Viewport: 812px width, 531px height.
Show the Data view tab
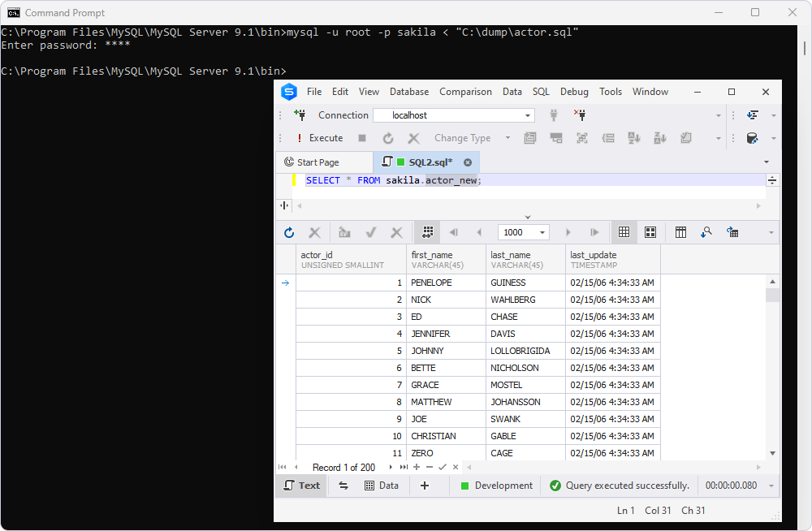coord(382,486)
